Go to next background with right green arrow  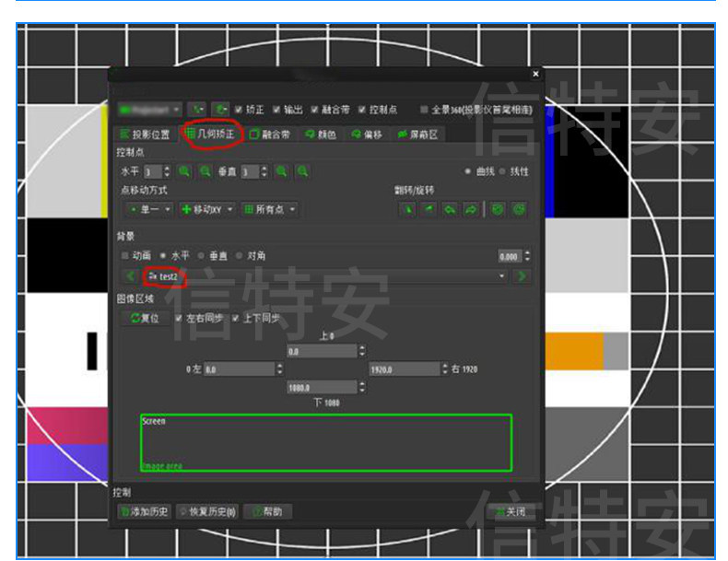click(522, 276)
